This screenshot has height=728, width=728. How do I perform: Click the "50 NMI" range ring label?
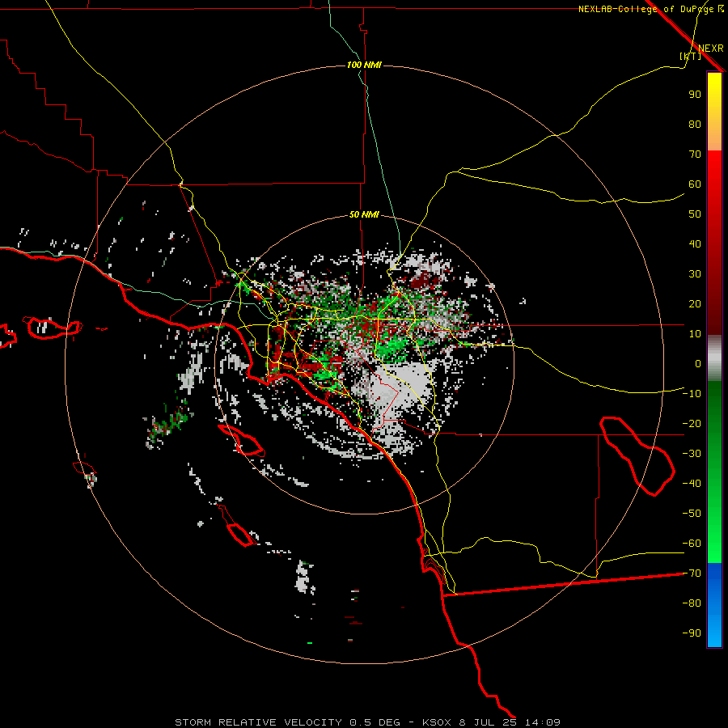[364, 214]
